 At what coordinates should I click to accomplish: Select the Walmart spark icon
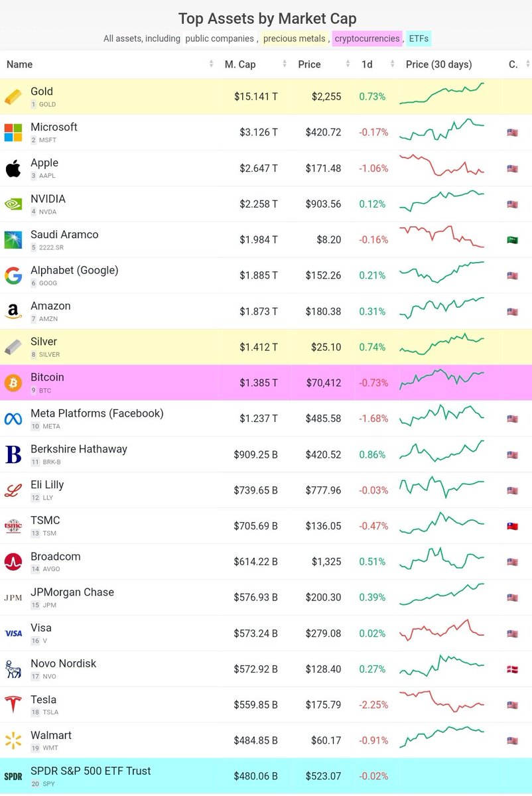(13, 741)
